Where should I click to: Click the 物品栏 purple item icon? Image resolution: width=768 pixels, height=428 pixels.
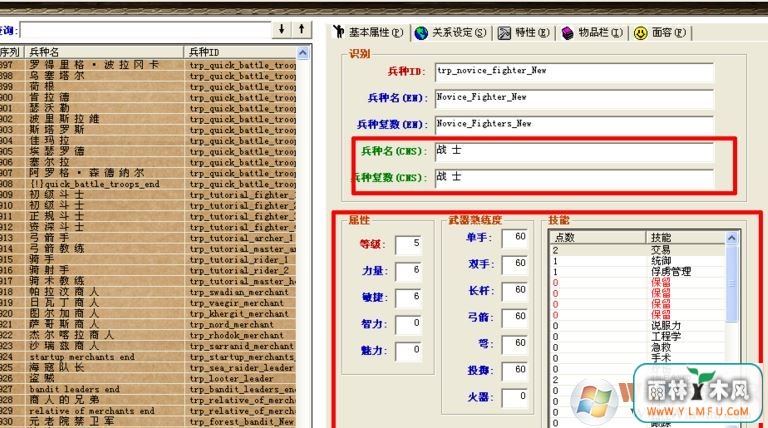click(x=567, y=33)
